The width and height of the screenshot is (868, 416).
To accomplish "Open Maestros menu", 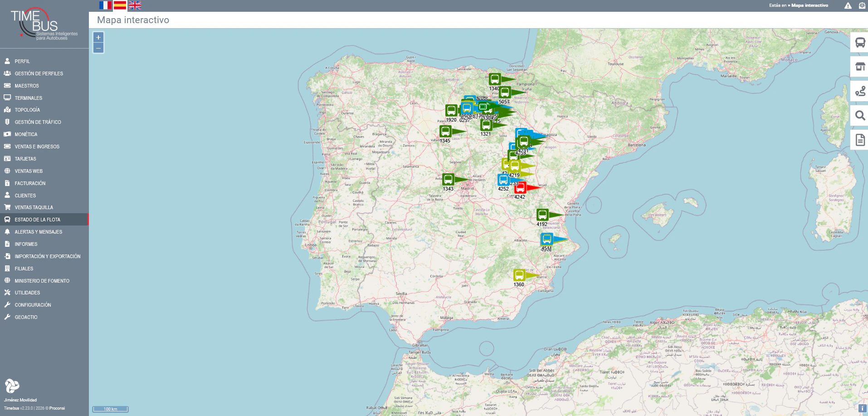I will [x=44, y=86].
